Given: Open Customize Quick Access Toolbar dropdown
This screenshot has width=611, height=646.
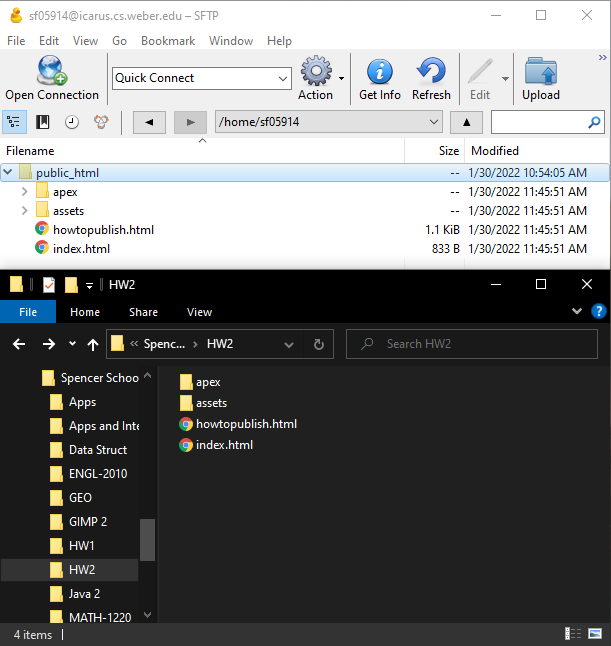Looking at the screenshot, I should (89, 285).
